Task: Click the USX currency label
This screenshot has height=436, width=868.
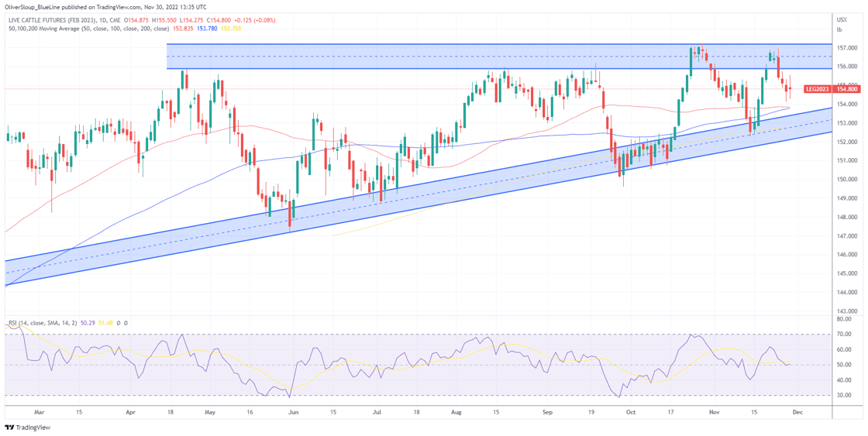Action: tap(841, 20)
